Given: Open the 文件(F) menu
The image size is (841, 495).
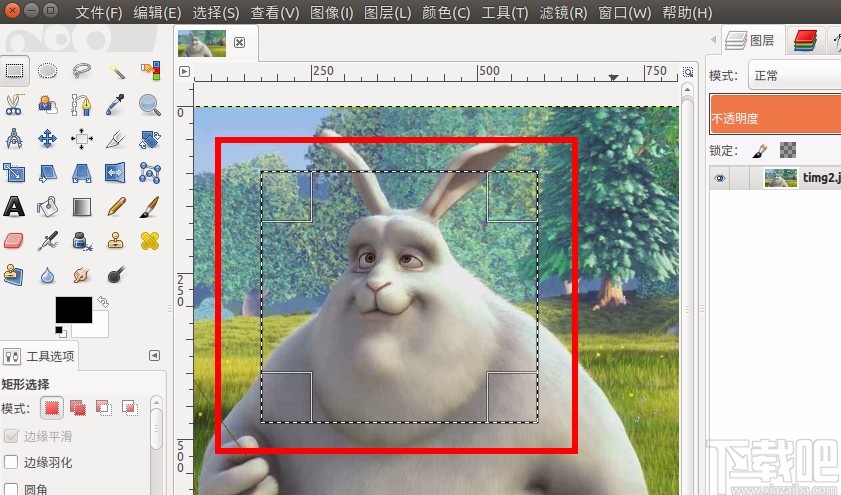Looking at the screenshot, I should pos(99,12).
